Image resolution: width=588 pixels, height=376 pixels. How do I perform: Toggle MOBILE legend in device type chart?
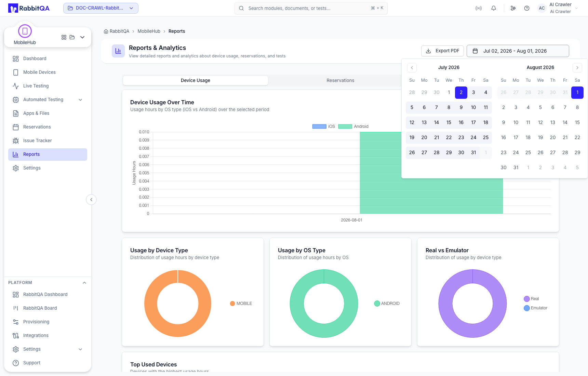[x=241, y=304]
